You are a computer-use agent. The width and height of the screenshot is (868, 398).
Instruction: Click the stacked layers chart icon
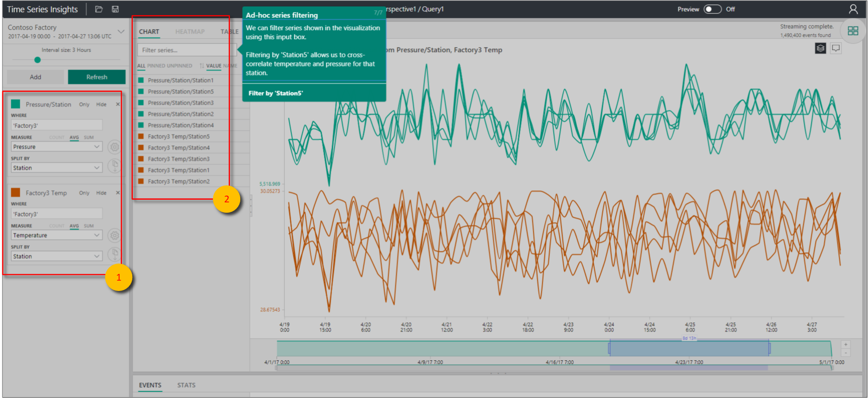[820, 48]
